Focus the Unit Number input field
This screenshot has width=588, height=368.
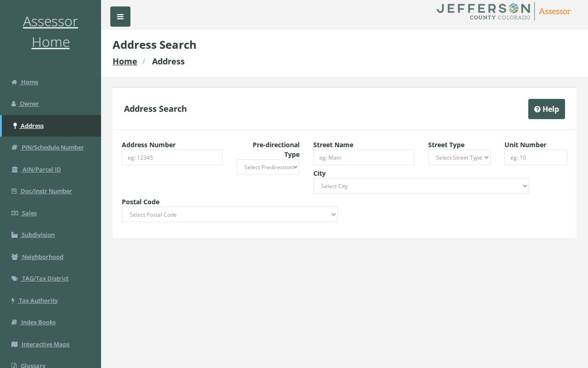[536, 157]
